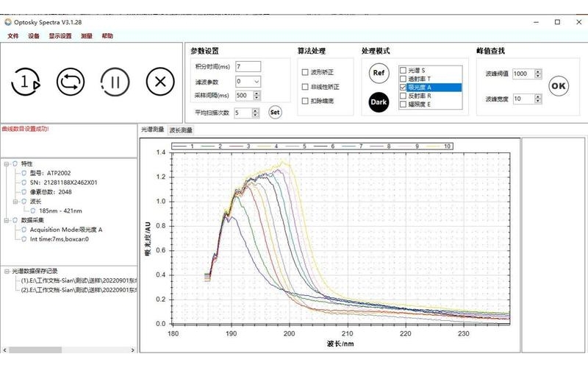Screen dimensions: 588x368
Task: Click the 积分时间 input field
Action: pyautogui.click(x=247, y=67)
